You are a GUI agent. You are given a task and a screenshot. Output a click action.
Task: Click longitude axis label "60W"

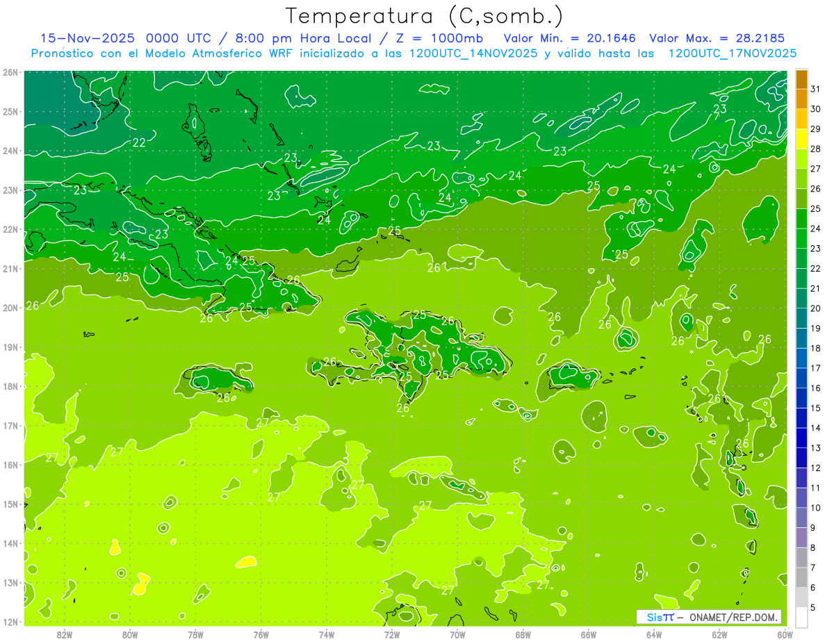point(785,634)
